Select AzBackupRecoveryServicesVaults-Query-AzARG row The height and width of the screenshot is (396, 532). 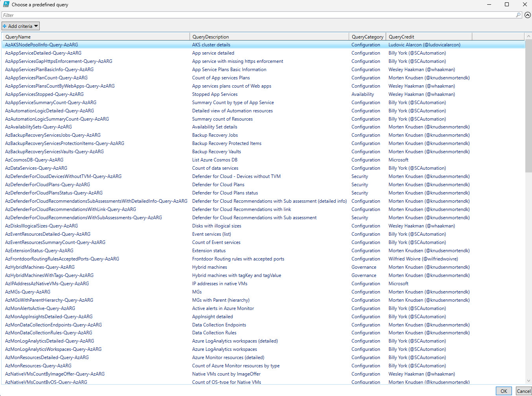(263, 152)
